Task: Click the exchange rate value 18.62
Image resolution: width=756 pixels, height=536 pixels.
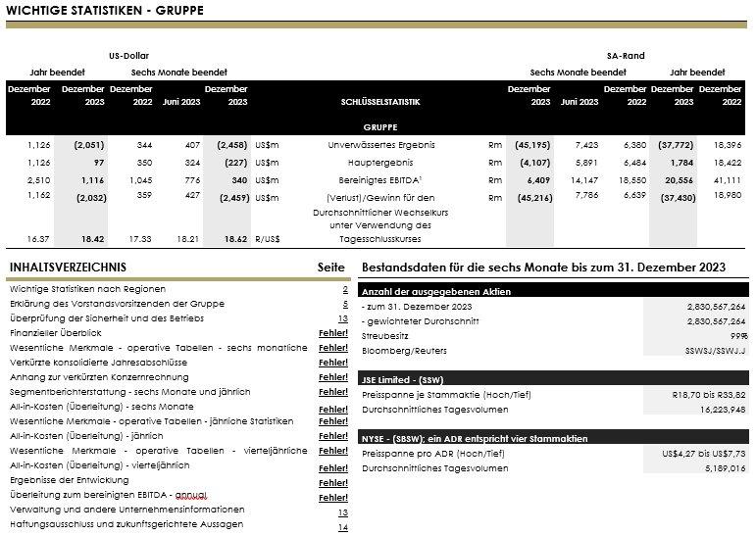Action: coord(235,239)
